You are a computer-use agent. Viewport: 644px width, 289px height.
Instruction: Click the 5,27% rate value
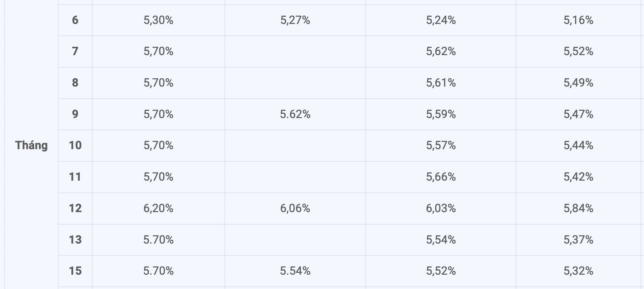click(295, 20)
